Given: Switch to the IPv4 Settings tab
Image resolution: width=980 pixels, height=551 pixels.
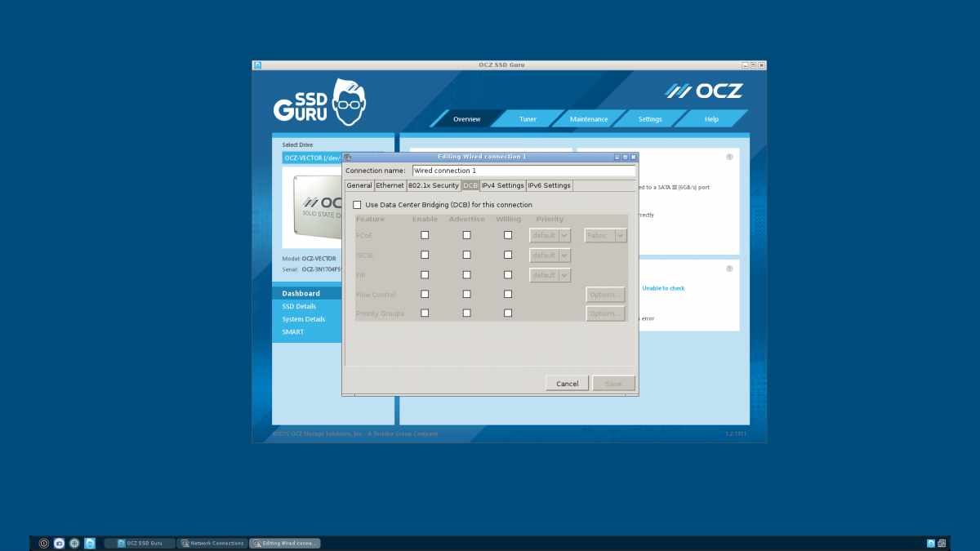Looking at the screenshot, I should coord(502,185).
